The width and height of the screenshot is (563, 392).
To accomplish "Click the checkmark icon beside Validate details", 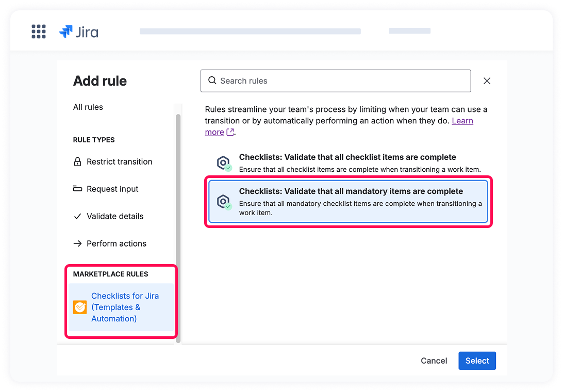I will (78, 217).
